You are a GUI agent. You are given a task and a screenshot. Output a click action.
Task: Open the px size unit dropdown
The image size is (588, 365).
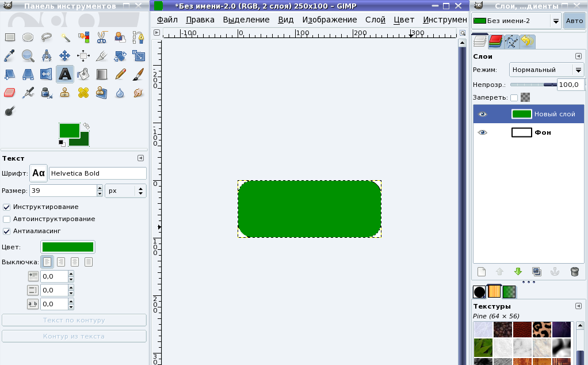pos(125,191)
